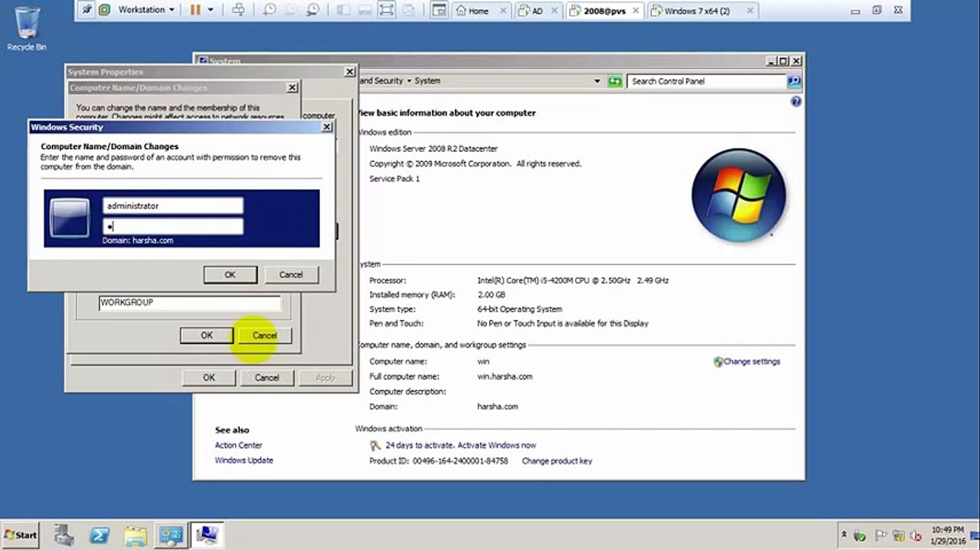This screenshot has width=980, height=550.
Task: Cancel the Windows Security credentials prompt
Action: pyautogui.click(x=291, y=274)
